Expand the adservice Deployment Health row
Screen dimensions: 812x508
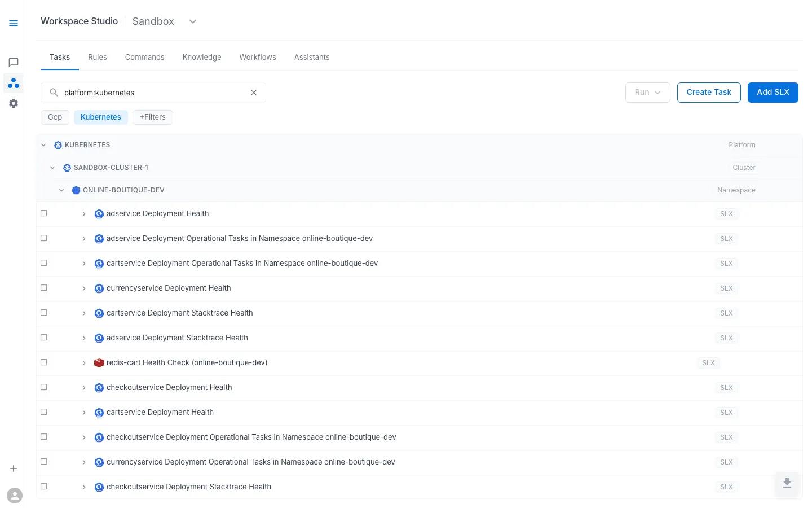[x=84, y=214]
